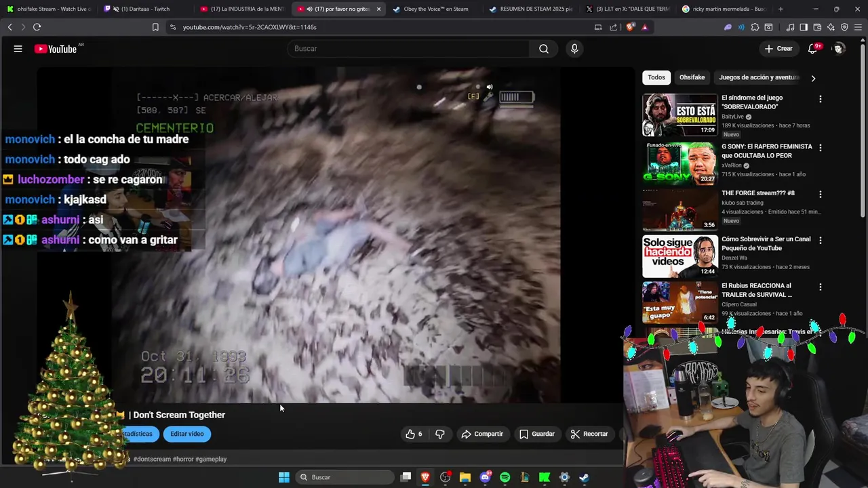This screenshot has width=868, height=488.
Task: Open Brave Rewards triangle icon
Action: pyautogui.click(x=644, y=27)
